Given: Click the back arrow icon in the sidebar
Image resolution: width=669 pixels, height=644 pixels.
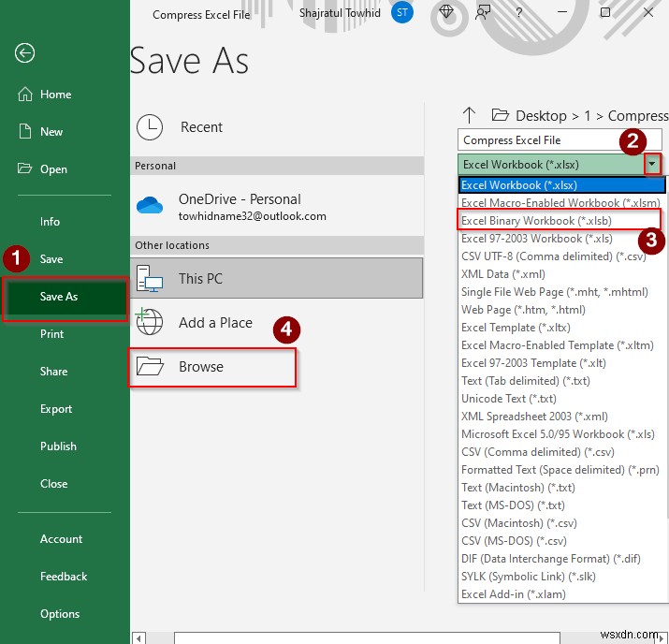Looking at the screenshot, I should [24, 53].
